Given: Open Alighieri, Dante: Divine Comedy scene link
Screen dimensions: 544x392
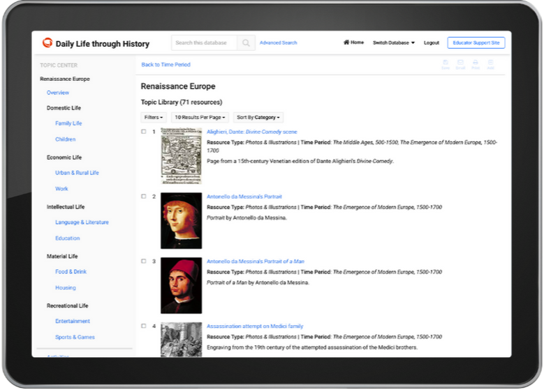Looking at the screenshot, I should pos(252,132).
